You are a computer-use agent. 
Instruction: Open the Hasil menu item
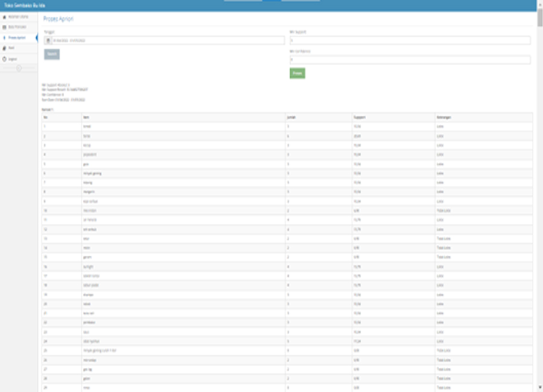point(11,48)
